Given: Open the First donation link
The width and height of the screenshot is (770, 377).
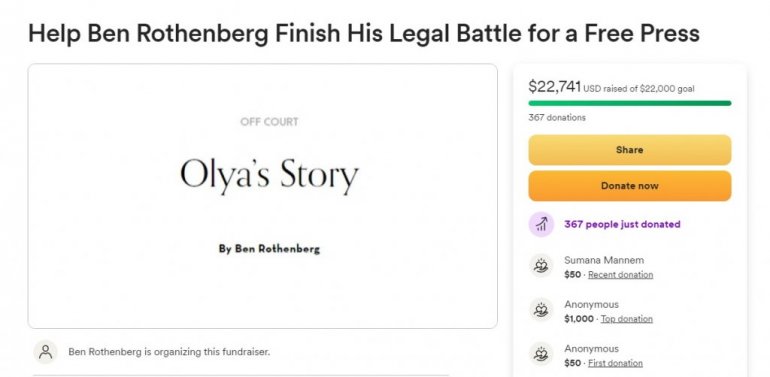Looking at the screenshot, I should point(615,363).
